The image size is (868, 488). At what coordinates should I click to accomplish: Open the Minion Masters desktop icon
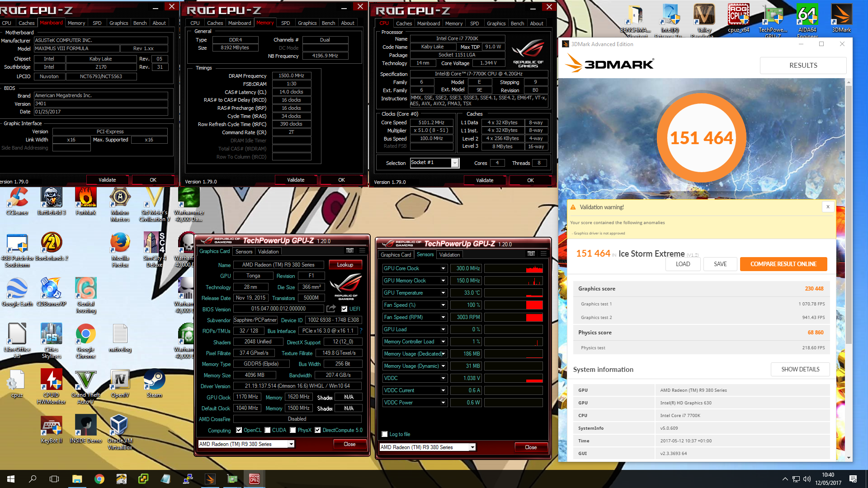(x=120, y=205)
